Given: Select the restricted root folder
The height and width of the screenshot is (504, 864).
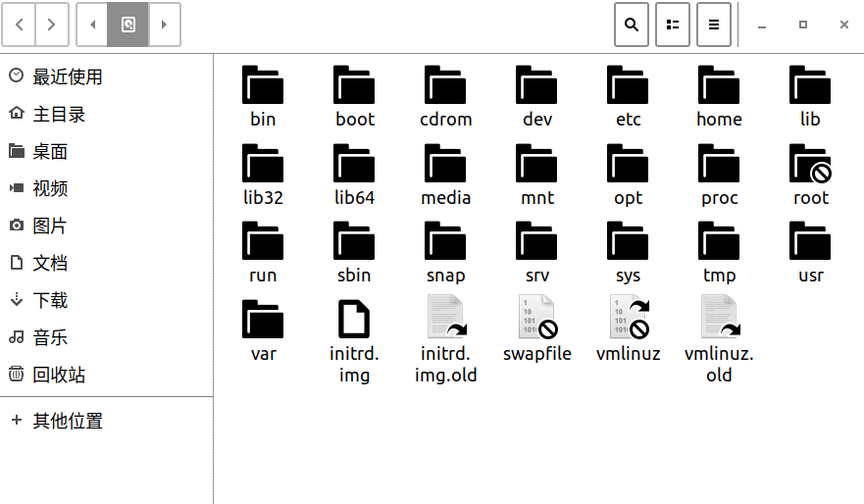Looking at the screenshot, I should point(810,175).
